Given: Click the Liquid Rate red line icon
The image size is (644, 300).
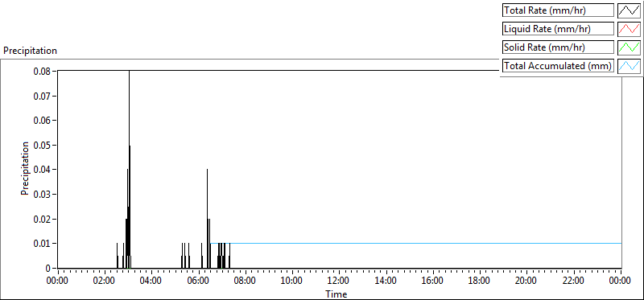Looking at the screenshot, I should pos(629,29).
